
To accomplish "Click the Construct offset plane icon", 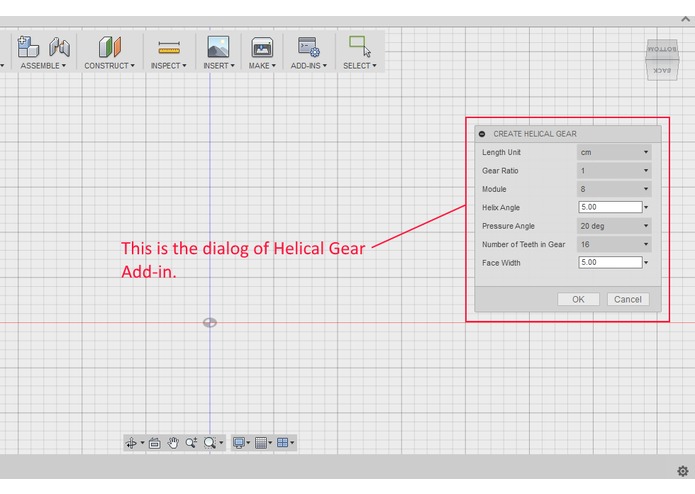I will [109, 47].
